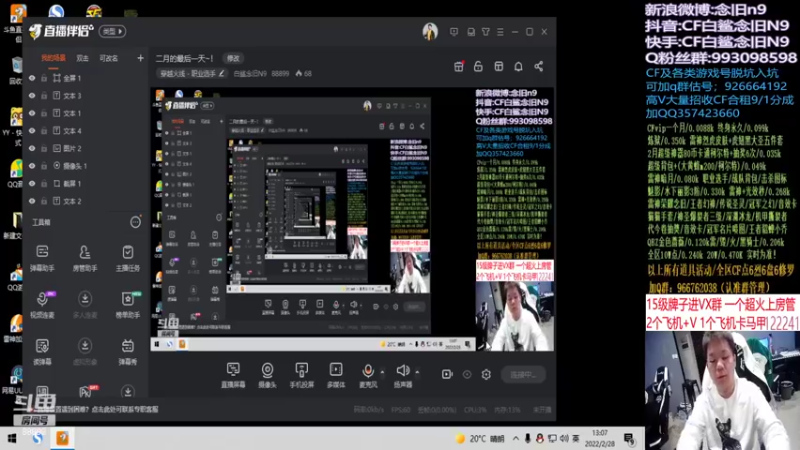The image size is (800, 450).
Task: Open the 20°C 晴朗 weather widget
Action: (x=480, y=439)
